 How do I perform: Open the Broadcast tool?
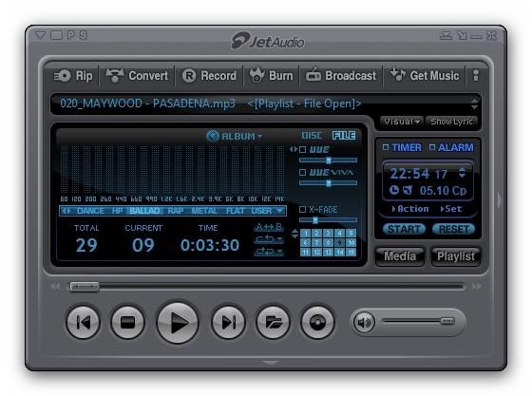[x=341, y=75]
